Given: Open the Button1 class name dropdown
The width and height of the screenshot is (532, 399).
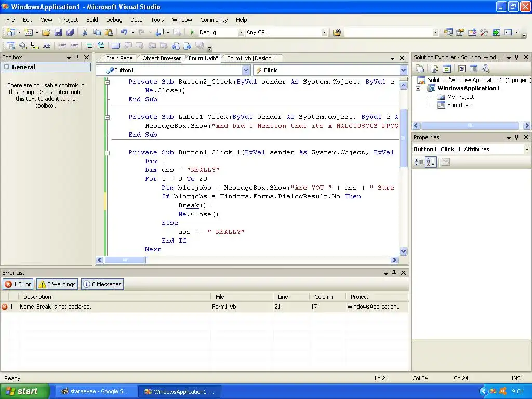Looking at the screenshot, I should 246,70.
